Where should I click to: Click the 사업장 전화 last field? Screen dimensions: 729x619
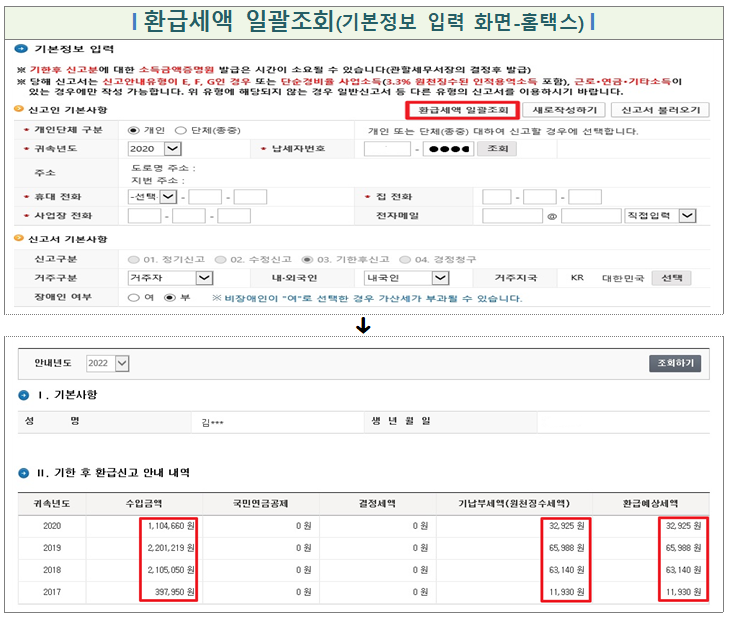point(234,216)
